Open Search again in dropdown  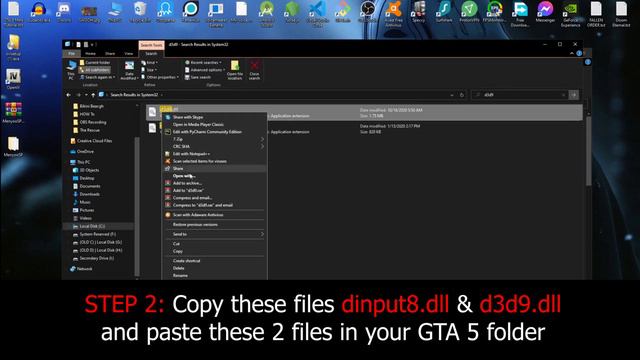[x=98, y=77]
